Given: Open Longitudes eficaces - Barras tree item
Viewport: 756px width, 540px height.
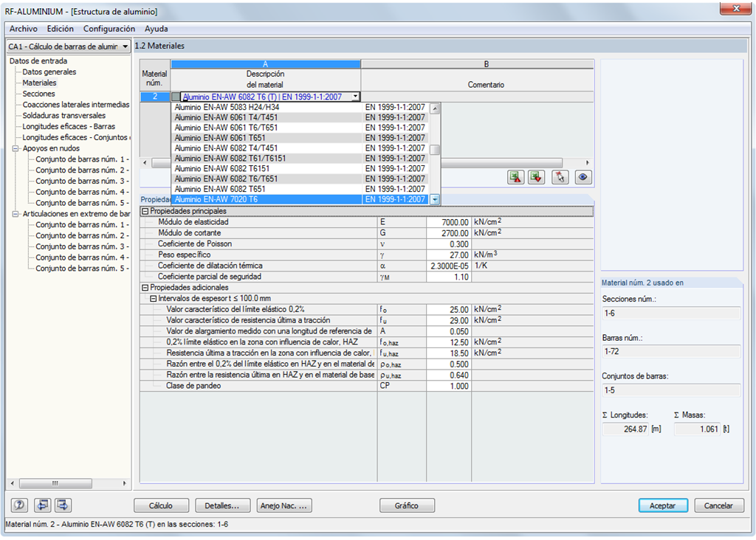Looking at the screenshot, I should coord(69,127).
